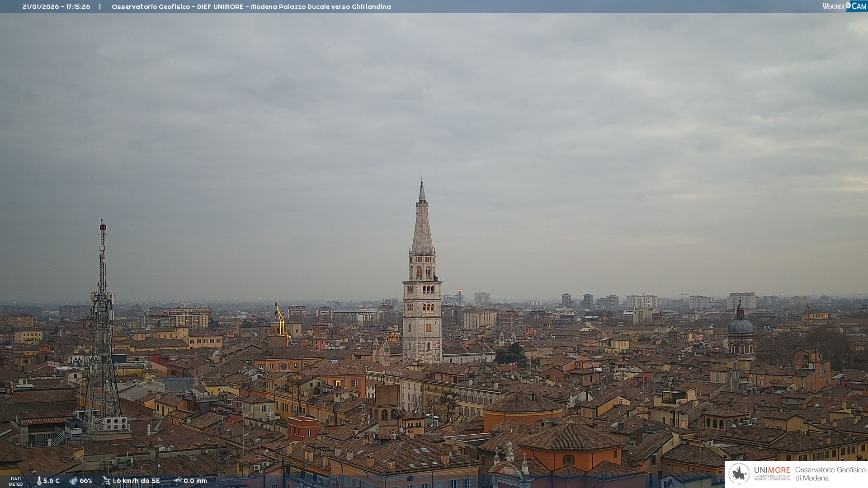Click the blue-grey church dome

click(741, 325)
